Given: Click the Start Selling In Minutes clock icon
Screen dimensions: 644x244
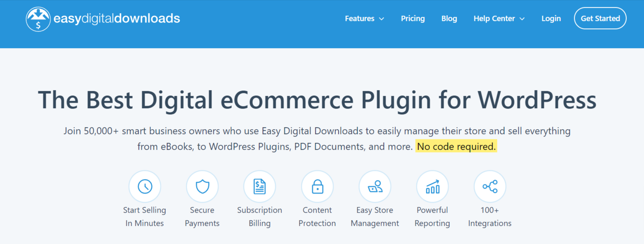Looking at the screenshot, I should [145, 186].
